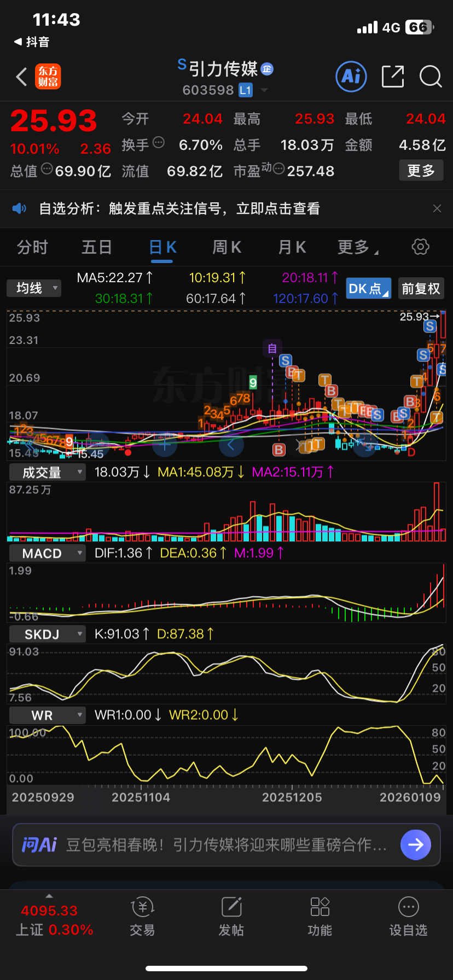Switch to 周K tab
The image size is (453, 980).
click(x=227, y=248)
